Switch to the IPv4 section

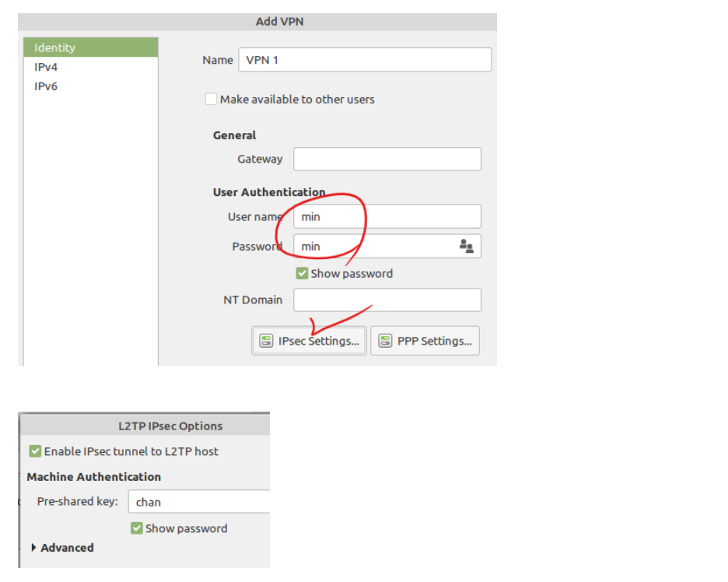tap(91, 67)
